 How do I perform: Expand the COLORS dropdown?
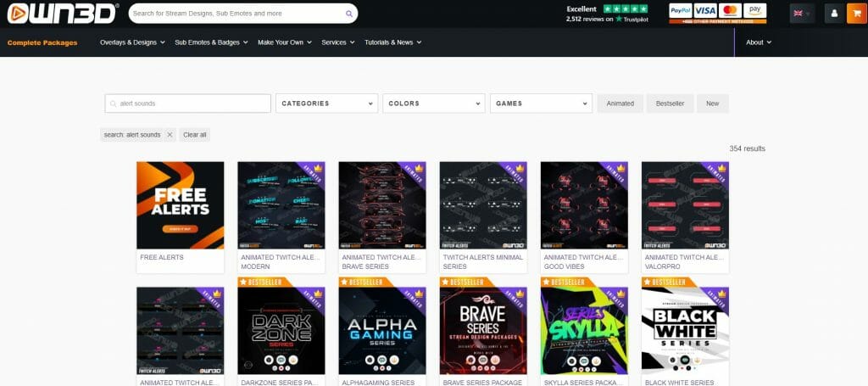(433, 103)
